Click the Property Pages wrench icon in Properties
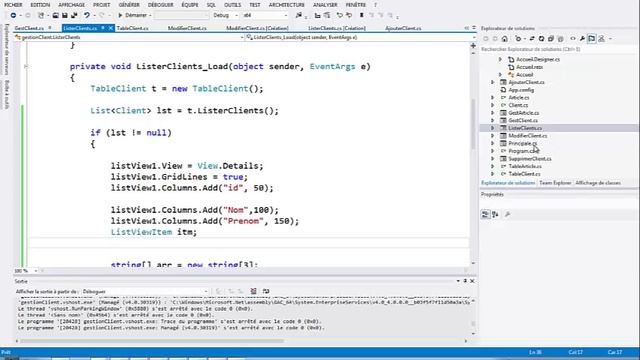The width and height of the screenshot is (640, 360). click(x=507, y=214)
